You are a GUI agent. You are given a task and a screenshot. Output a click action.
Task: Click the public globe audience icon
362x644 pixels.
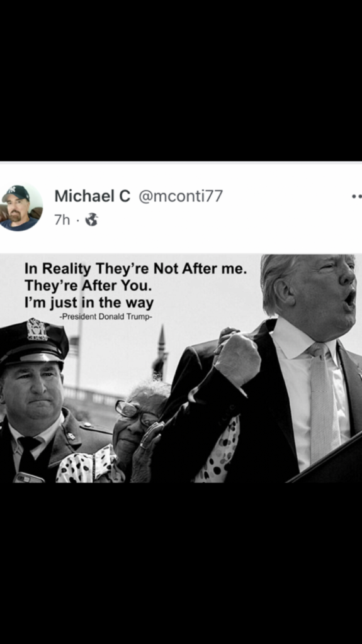click(91, 219)
